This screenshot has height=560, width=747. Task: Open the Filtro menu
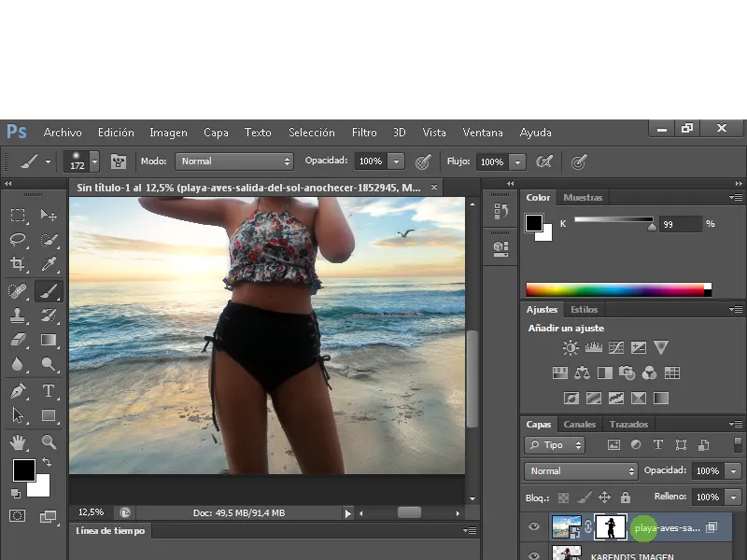click(364, 133)
